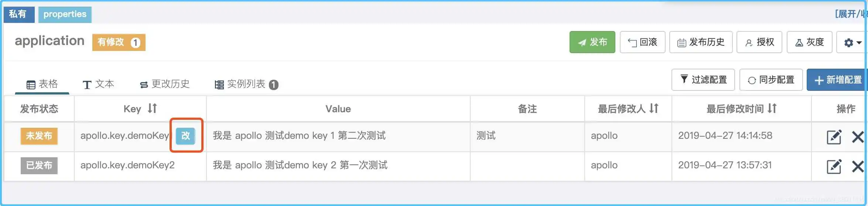
Task: Click the edit icon for apollo.key.demoKey
Action: tap(834, 137)
